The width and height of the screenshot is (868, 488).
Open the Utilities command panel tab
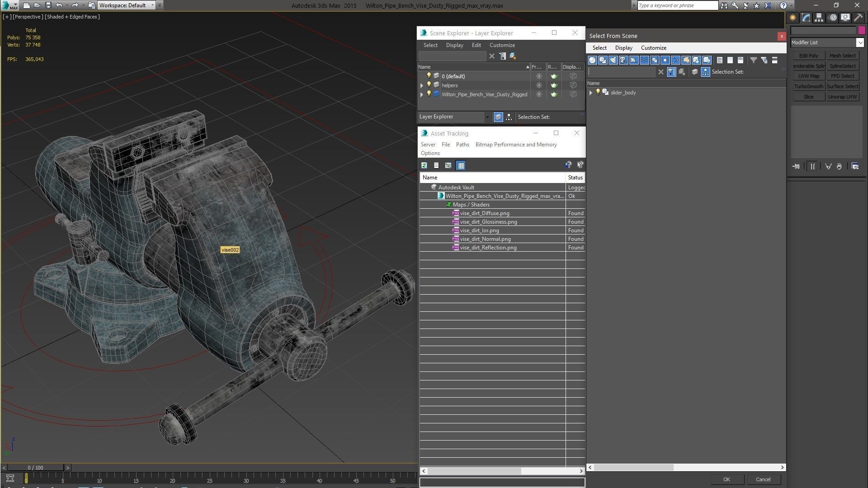[858, 18]
